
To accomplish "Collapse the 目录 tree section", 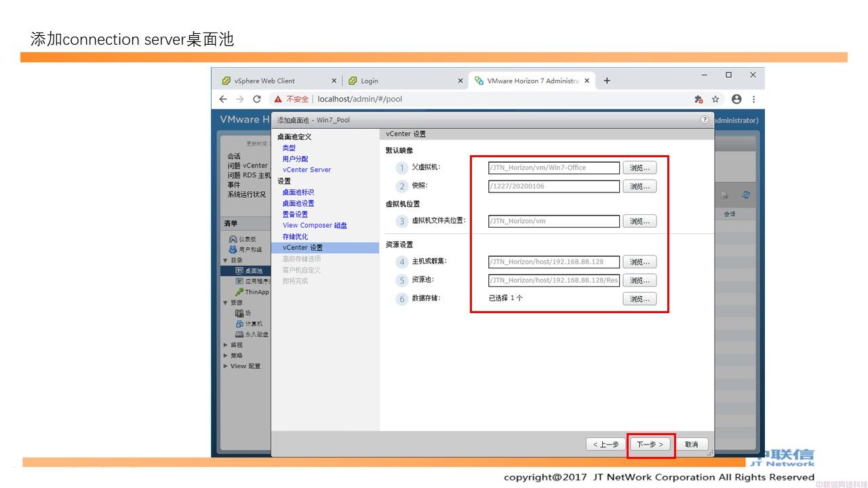I will 226,260.
